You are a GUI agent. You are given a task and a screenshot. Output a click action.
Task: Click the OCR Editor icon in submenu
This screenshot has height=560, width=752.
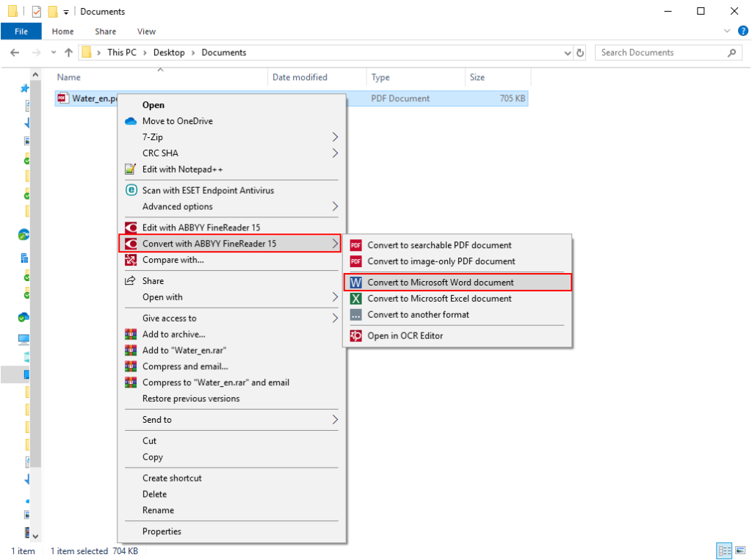pos(356,336)
